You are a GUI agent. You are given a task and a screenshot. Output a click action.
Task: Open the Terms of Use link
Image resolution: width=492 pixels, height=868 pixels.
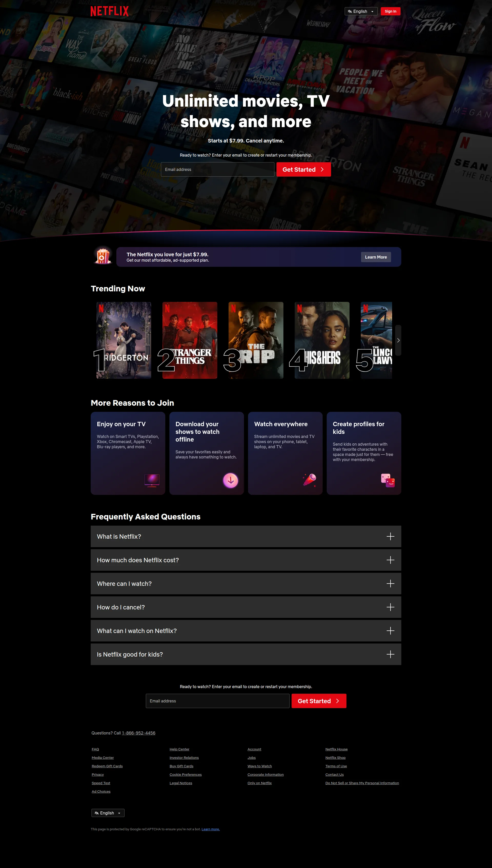(336, 766)
